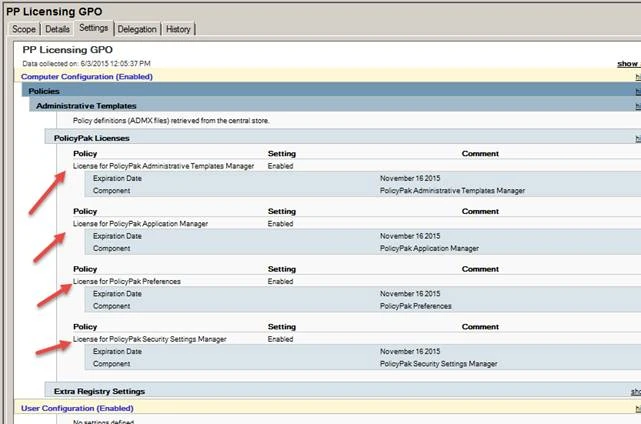This screenshot has height=424, width=641.
Task: Click hide link beside PolicyPak Licenses
Action: click(637, 138)
